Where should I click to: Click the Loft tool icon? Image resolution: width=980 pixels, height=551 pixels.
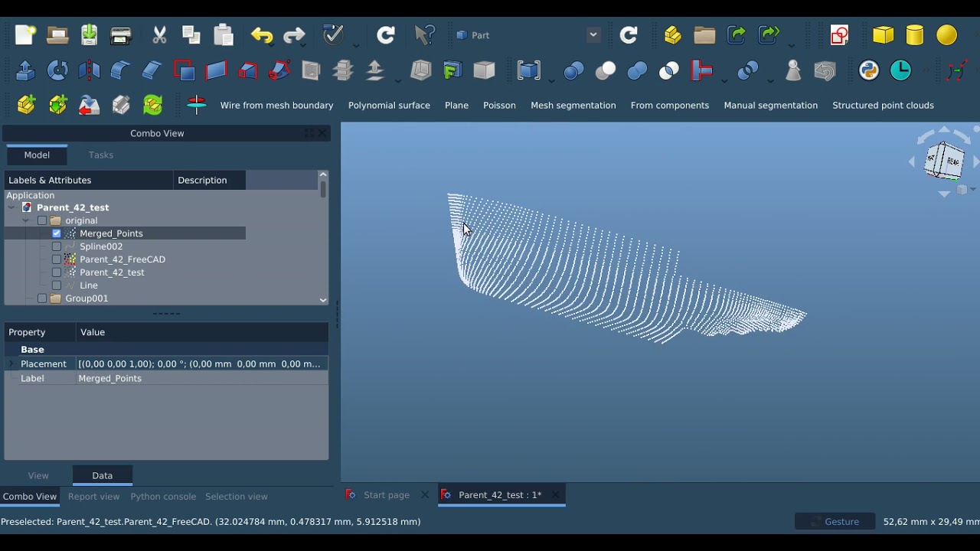[x=248, y=70]
